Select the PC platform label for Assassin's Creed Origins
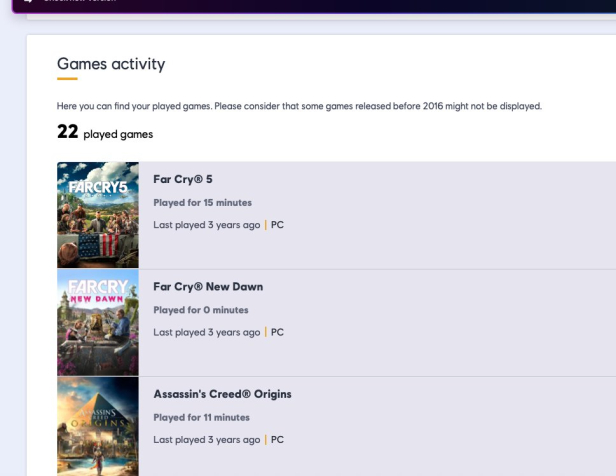The height and width of the screenshot is (476, 616). (277, 439)
